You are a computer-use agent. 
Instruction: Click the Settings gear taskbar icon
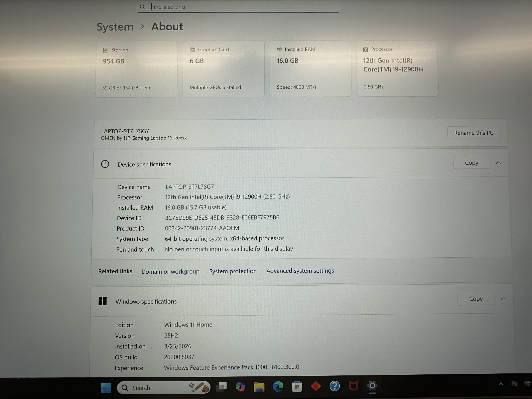372,386
